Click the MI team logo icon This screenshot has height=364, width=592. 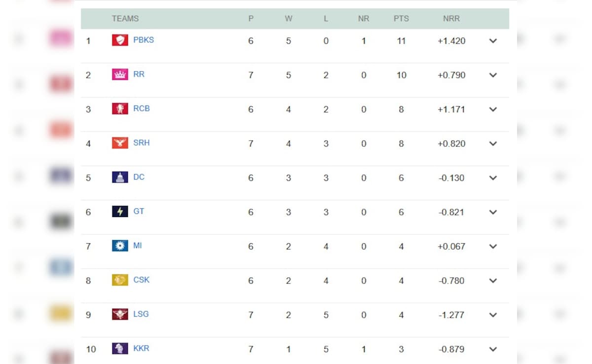tap(120, 246)
